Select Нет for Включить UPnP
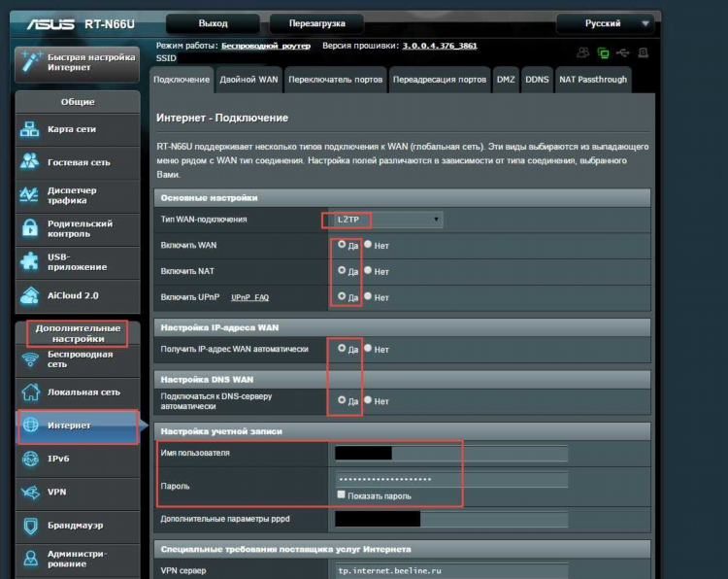 point(368,296)
